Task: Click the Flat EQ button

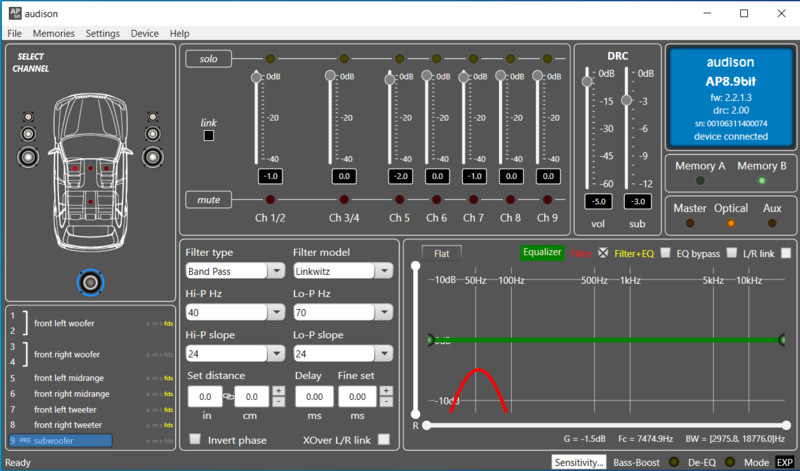Action: [x=442, y=253]
